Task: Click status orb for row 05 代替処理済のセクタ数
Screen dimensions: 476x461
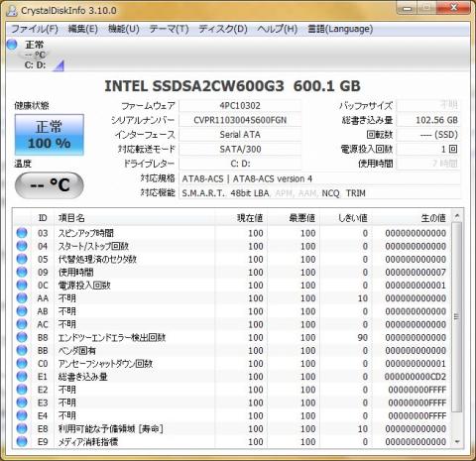Action: pyautogui.click(x=22, y=259)
